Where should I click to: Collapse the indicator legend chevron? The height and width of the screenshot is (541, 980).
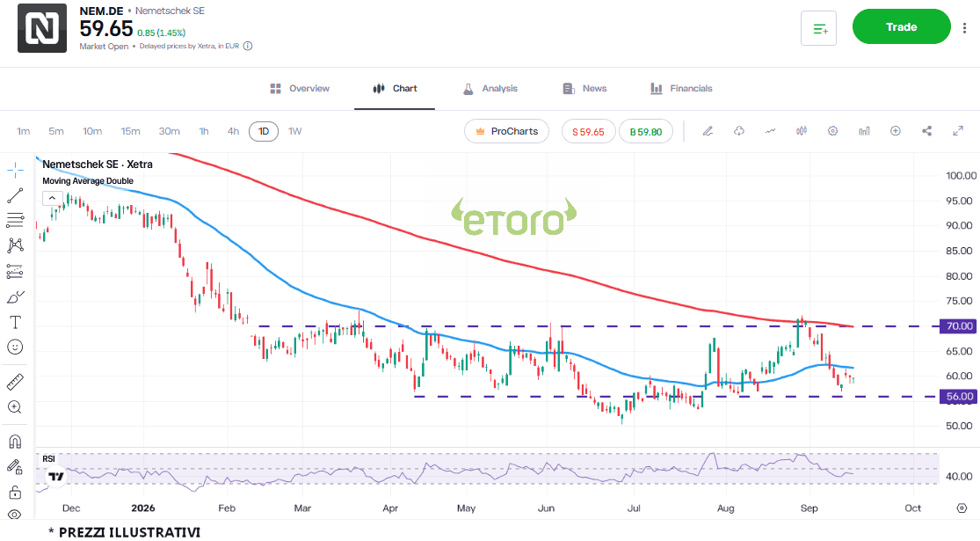pos(52,198)
